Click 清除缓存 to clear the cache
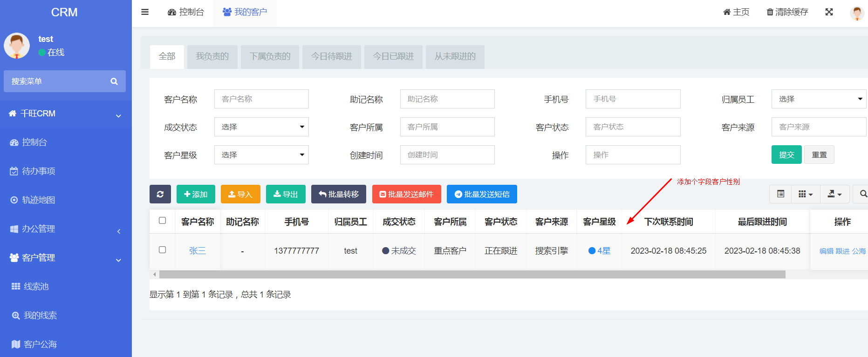 [x=787, y=12]
